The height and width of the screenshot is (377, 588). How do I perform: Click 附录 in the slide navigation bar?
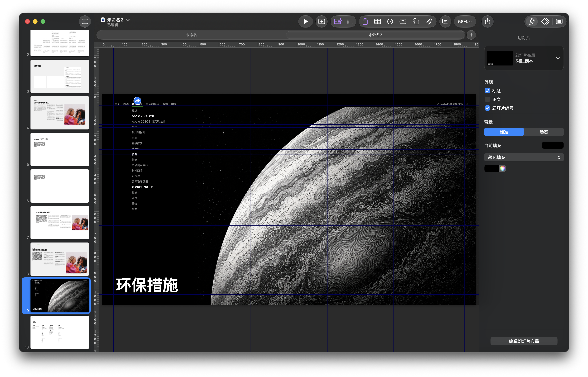[174, 104]
